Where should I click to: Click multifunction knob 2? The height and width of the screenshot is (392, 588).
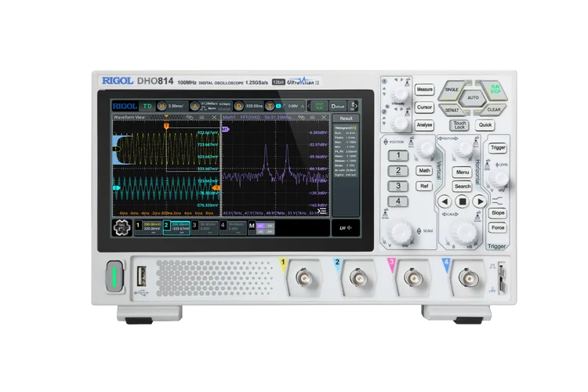point(401,123)
